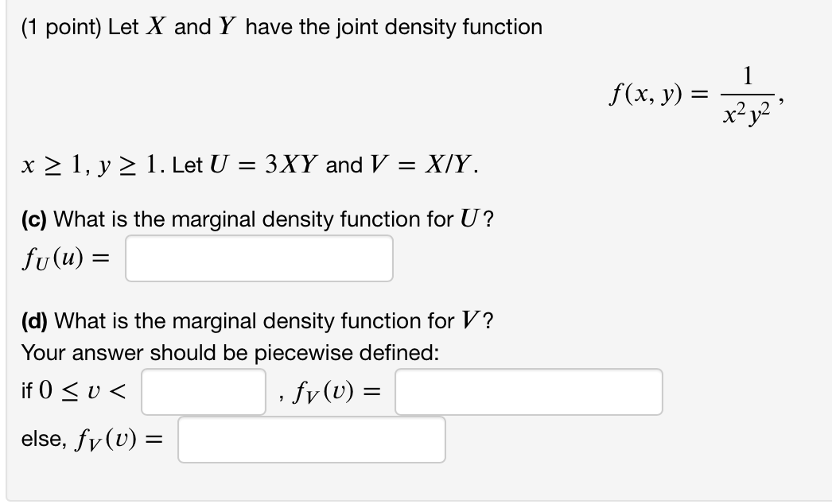Click the fraction 1/x²y² in the formula
832x504 pixels.
point(747,93)
